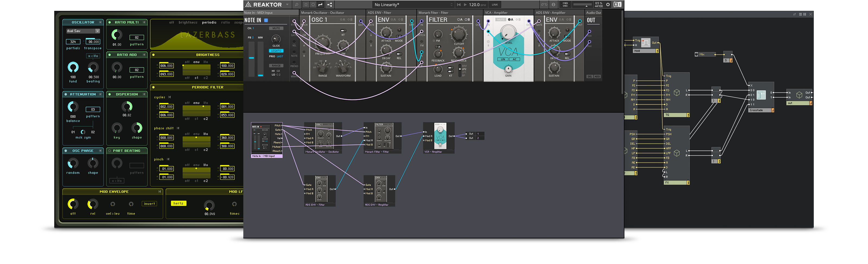The height and width of the screenshot is (264, 868).
Task: Adjust the master output level slider
Action: tap(582, 5)
